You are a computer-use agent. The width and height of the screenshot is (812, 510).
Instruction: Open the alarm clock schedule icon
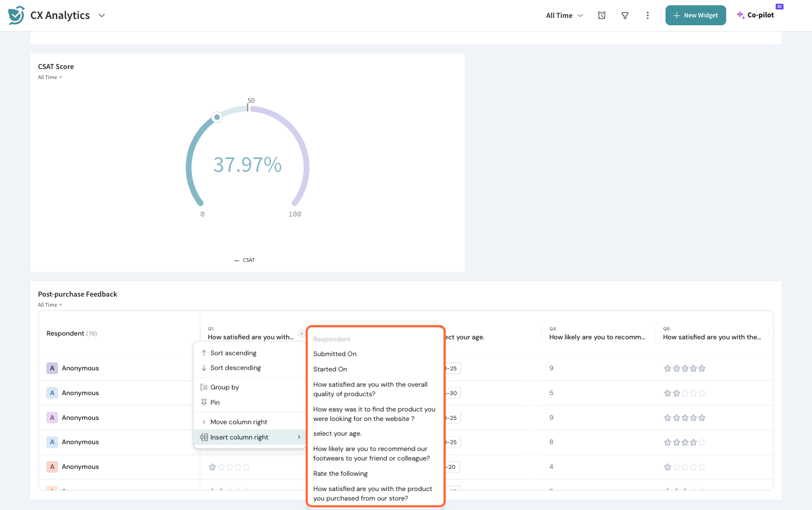pyautogui.click(x=601, y=16)
